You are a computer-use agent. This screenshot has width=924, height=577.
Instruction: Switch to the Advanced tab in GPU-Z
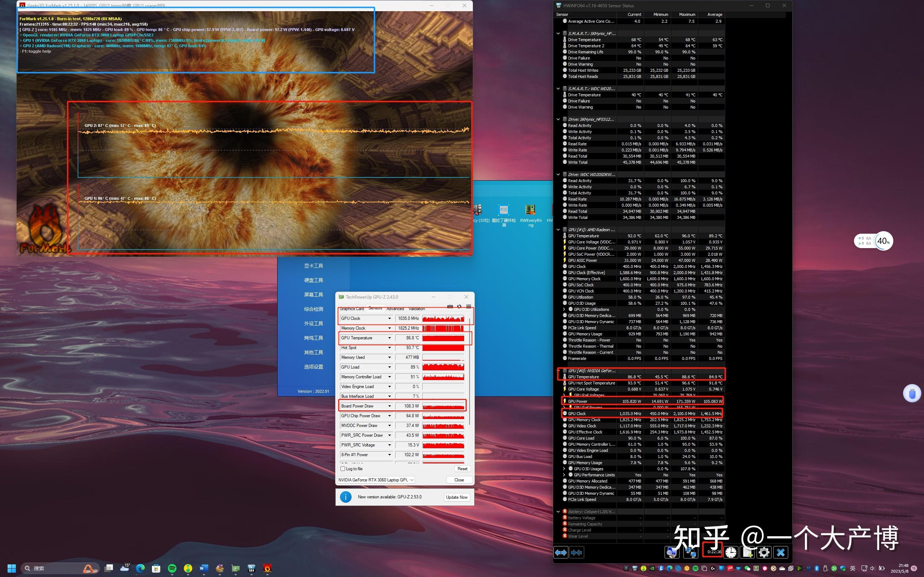click(x=395, y=309)
